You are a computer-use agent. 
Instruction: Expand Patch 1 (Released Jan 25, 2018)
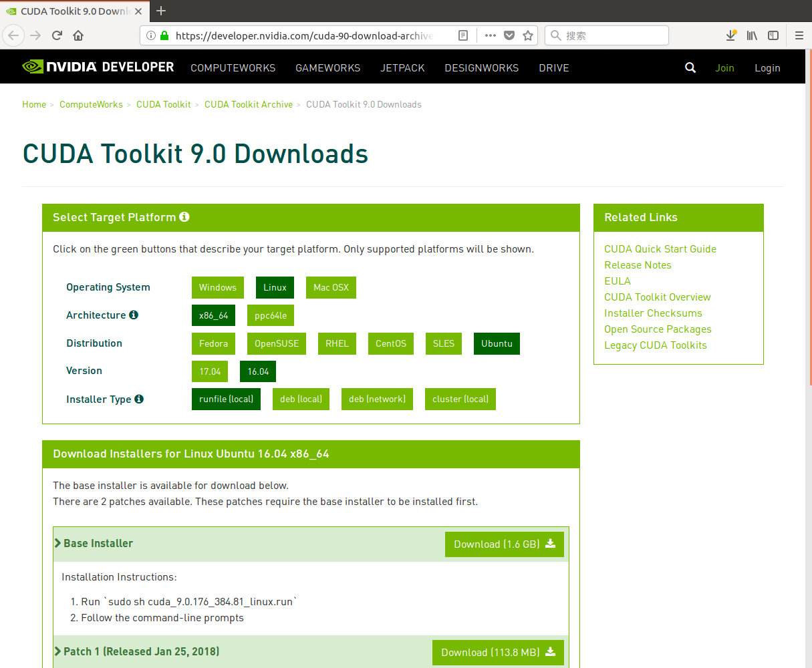[x=137, y=651]
